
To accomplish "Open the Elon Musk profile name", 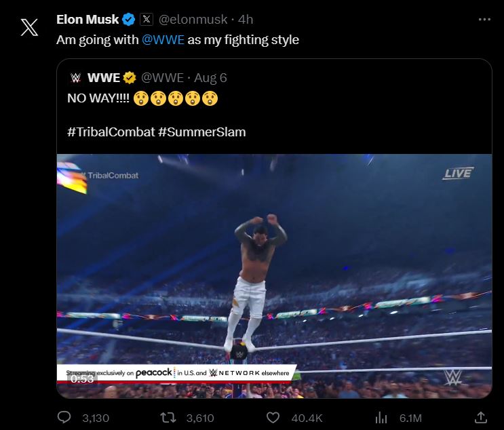I will click(x=88, y=20).
